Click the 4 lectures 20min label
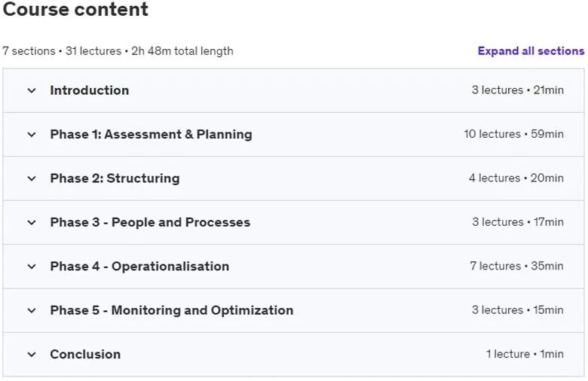 (516, 178)
